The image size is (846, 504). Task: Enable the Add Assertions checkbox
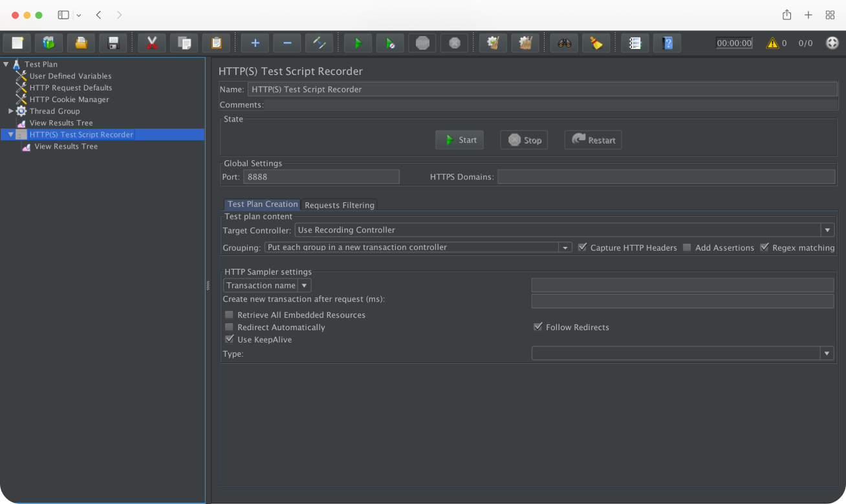click(687, 247)
